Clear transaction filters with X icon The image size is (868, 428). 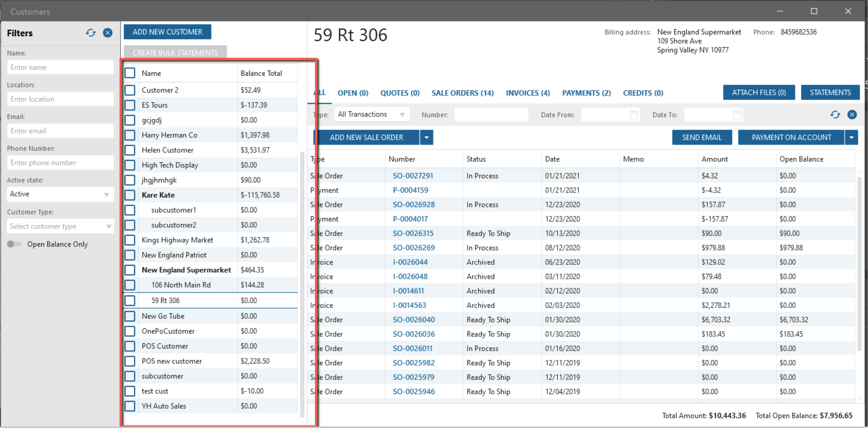(852, 115)
